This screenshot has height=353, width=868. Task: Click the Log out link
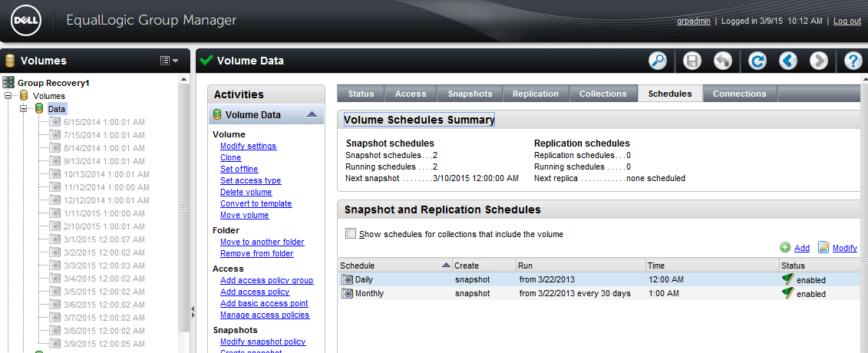point(847,21)
